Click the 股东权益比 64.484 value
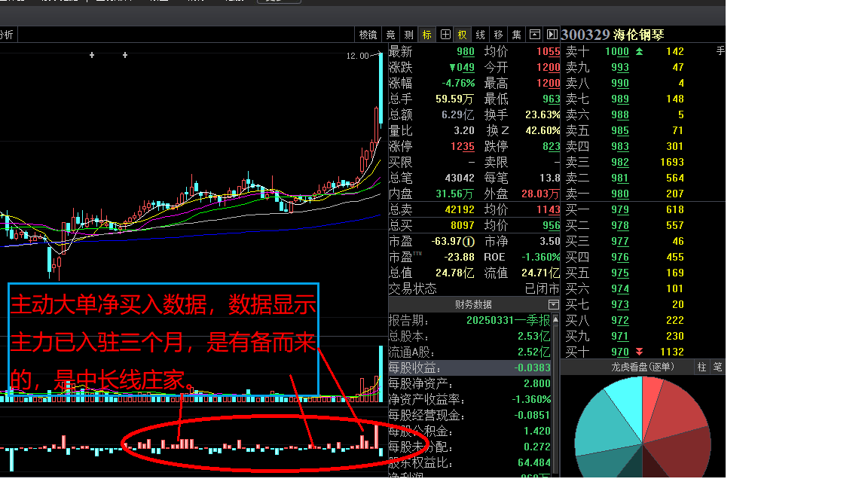868x488 pixels. pyautogui.click(x=534, y=462)
